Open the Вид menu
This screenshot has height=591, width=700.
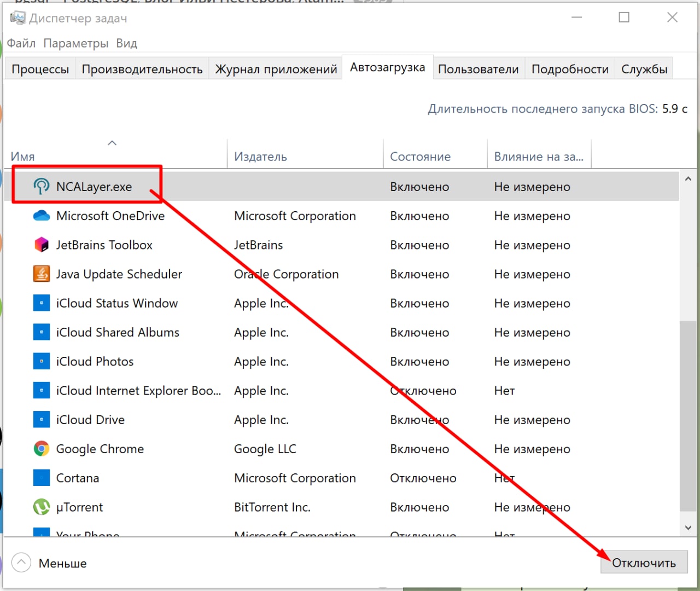[x=126, y=43]
